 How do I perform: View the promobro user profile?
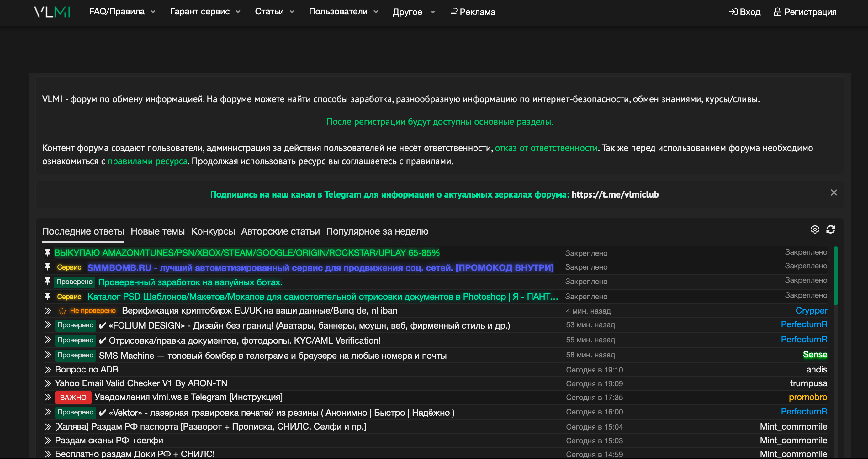[808, 397]
